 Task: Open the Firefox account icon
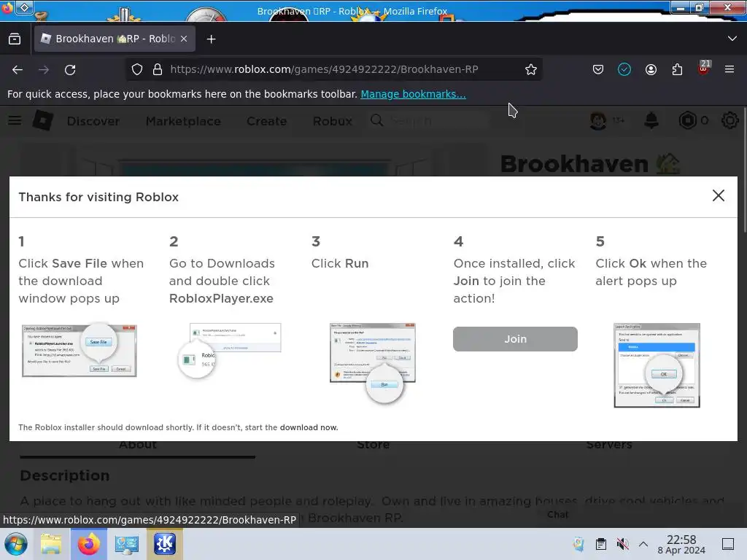coord(651,69)
